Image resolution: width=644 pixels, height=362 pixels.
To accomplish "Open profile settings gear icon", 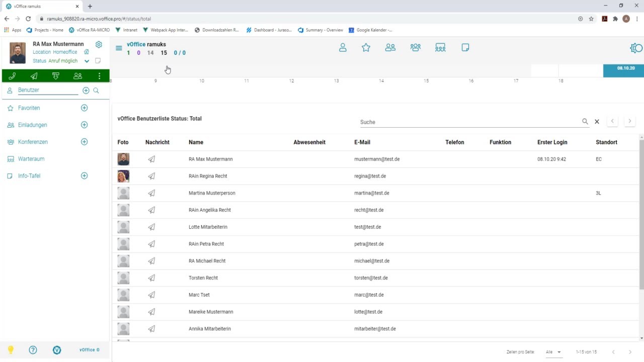I will click(99, 44).
